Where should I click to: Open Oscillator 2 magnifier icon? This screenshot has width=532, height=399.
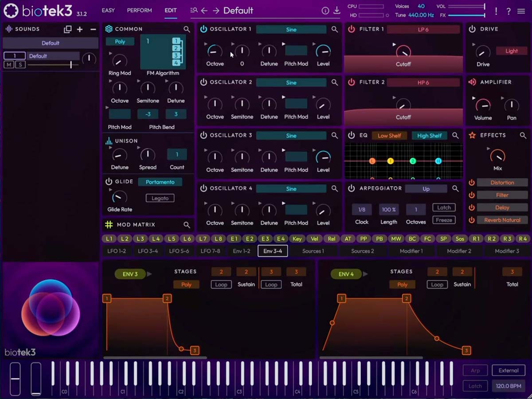coord(335,82)
